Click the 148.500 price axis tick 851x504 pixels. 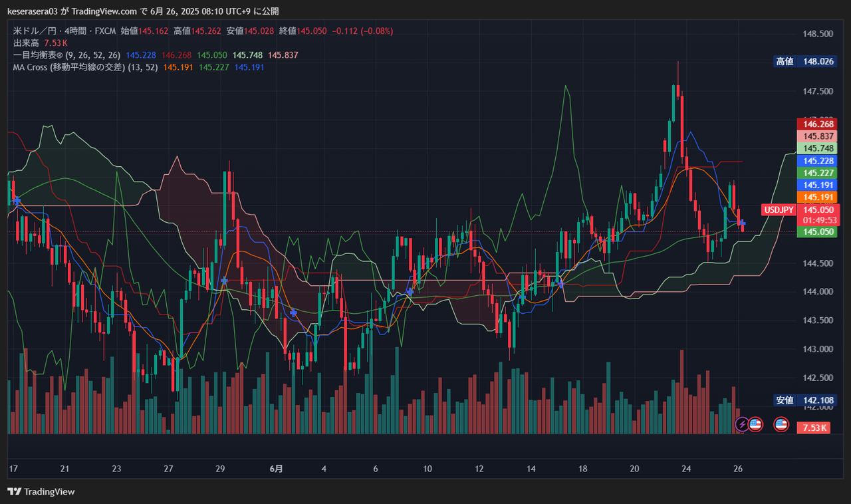pyautogui.click(x=818, y=34)
